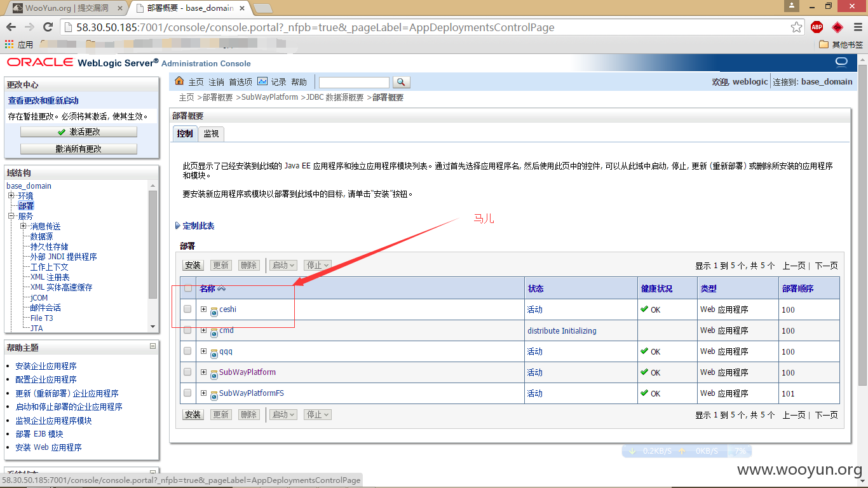The width and height of the screenshot is (868, 488).
Task: Click the upper 安装 button
Action: [x=193, y=265]
